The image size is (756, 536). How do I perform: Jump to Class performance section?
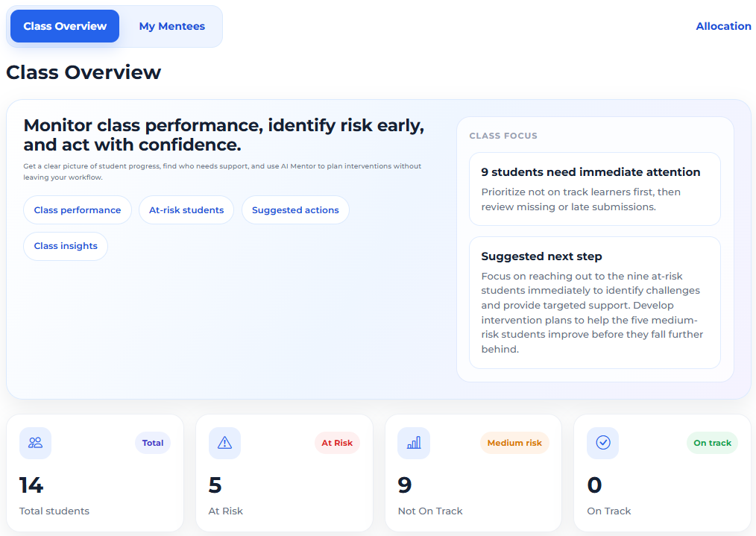(77, 209)
